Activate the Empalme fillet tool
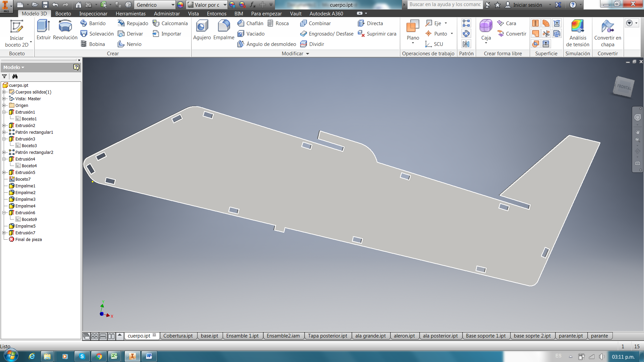The height and width of the screenshot is (362, 644). pyautogui.click(x=224, y=29)
